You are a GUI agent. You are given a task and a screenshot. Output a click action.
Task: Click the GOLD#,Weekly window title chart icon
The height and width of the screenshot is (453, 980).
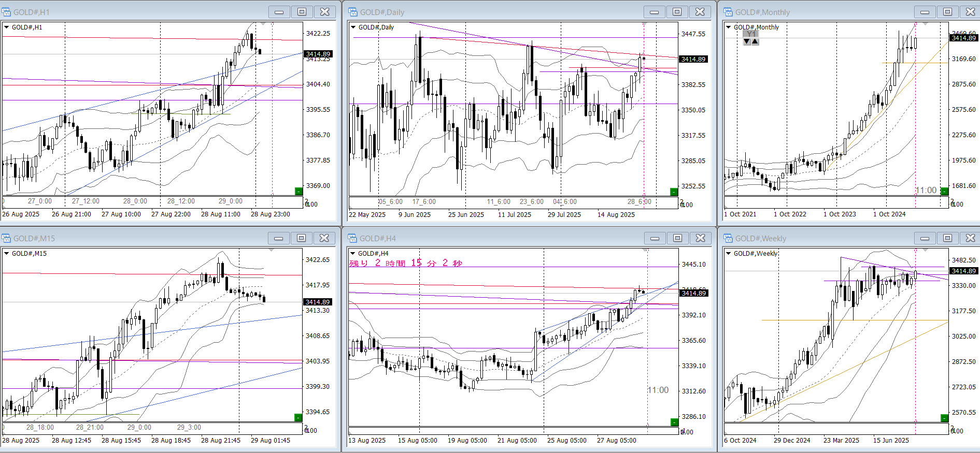(728, 238)
